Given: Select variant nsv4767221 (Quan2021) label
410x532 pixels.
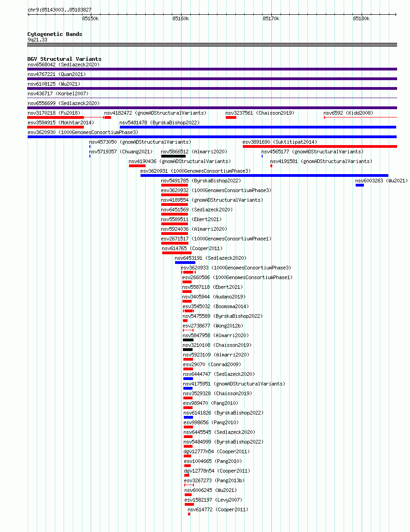Looking at the screenshot, I should [x=57, y=74].
